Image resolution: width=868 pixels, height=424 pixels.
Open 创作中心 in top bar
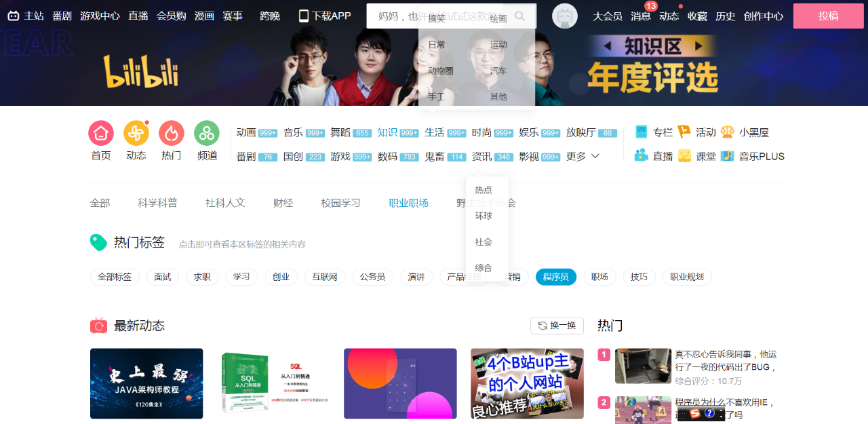pos(764,16)
